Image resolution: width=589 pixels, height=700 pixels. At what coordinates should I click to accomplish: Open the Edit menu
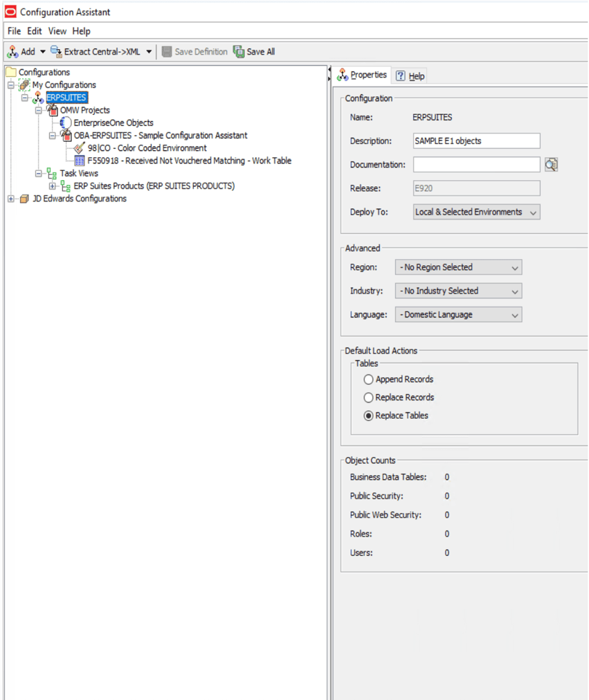[35, 31]
